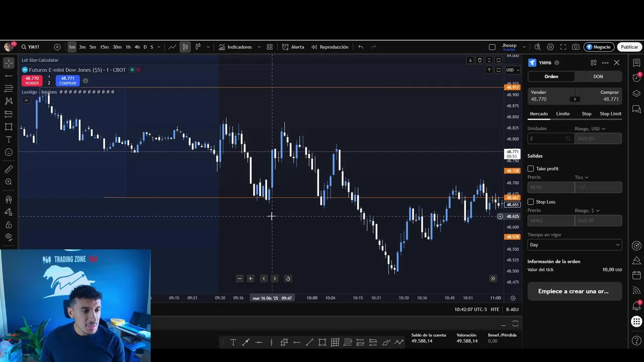Start bar Reproducción replay
This screenshot has height=362, width=644.
(x=330, y=47)
